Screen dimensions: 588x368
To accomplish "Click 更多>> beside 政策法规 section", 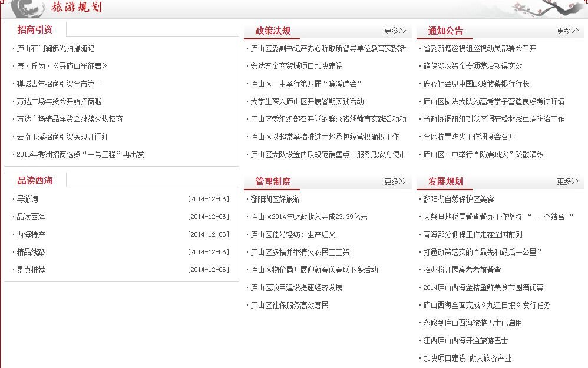I will (395, 30).
